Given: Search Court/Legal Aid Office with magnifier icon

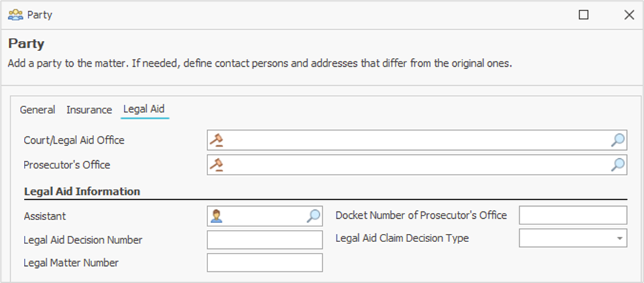Looking at the screenshot, I should click(617, 140).
